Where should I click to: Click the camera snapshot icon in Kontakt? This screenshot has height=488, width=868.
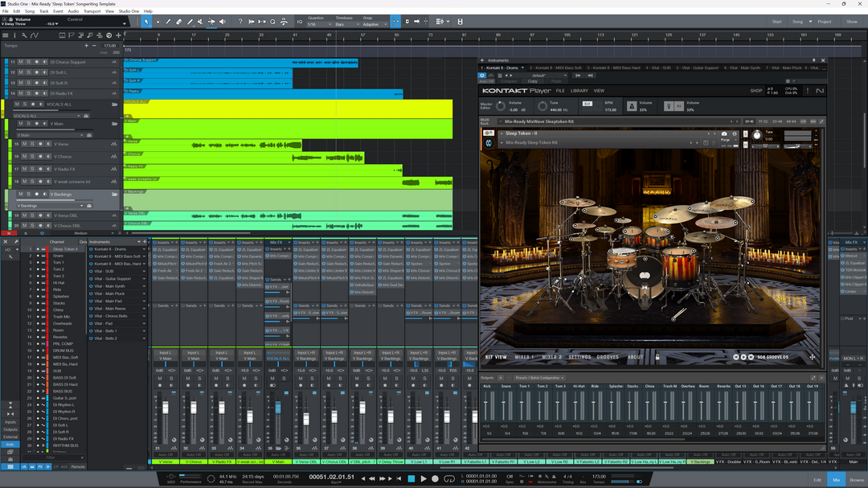(x=723, y=133)
